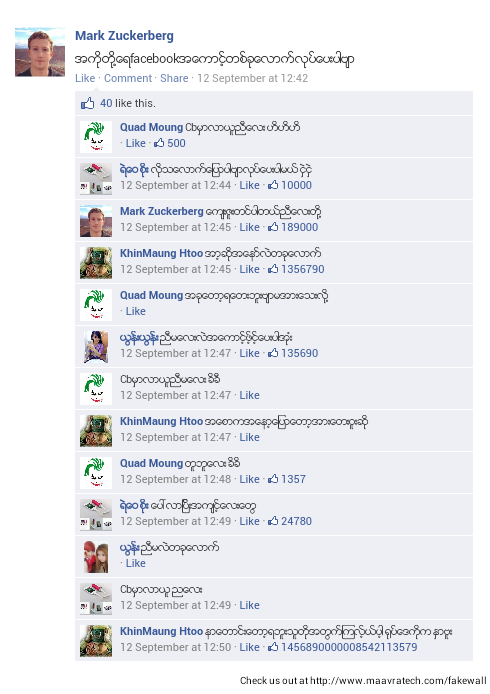The width and height of the screenshot is (490, 694).
Task: Open the Mark Zuckerberg post author name
Action: click(124, 36)
